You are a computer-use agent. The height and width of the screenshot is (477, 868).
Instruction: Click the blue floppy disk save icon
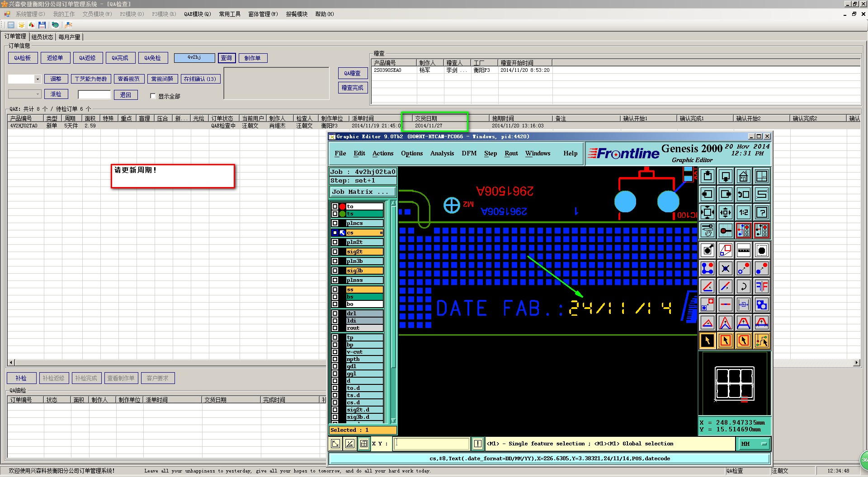42,25
